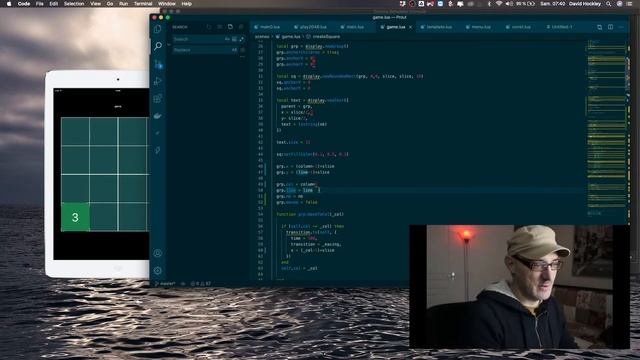Viewport: 640px width, 360px height.
Task: Open the Docker view in activity bar
Action: click(158, 116)
